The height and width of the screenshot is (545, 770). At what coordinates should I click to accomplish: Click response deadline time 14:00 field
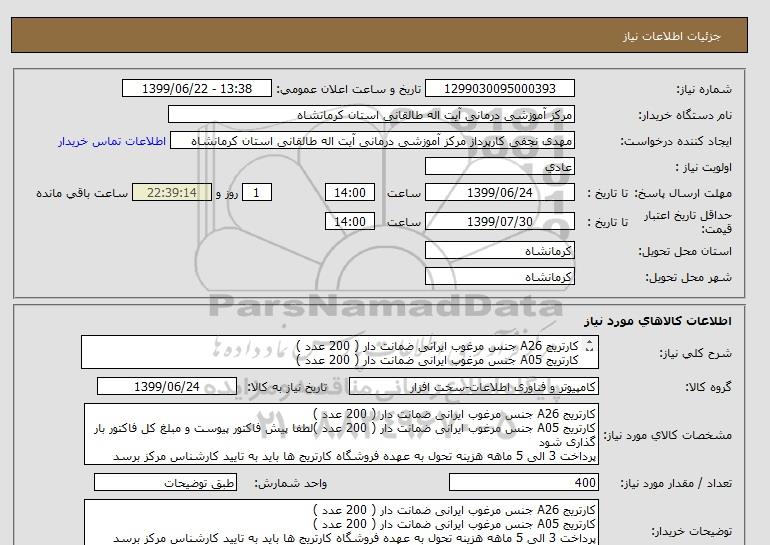(x=350, y=192)
